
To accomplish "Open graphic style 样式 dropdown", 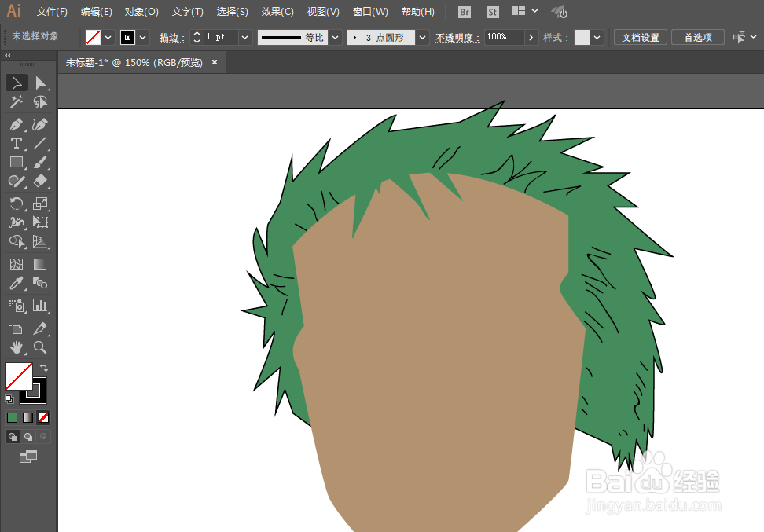I will (x=597, y=37).
